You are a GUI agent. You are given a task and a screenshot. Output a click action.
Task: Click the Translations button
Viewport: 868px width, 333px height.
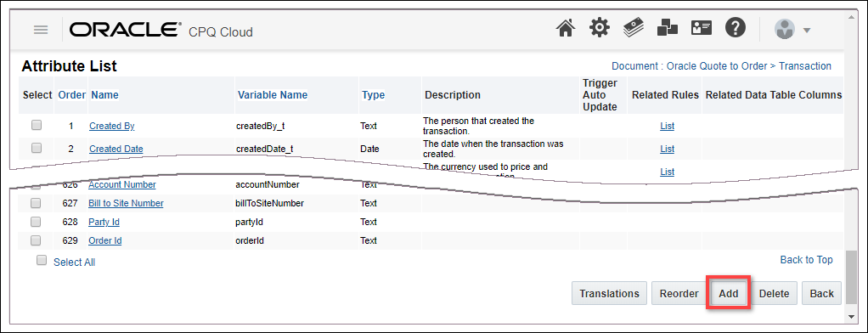point(609,294)
